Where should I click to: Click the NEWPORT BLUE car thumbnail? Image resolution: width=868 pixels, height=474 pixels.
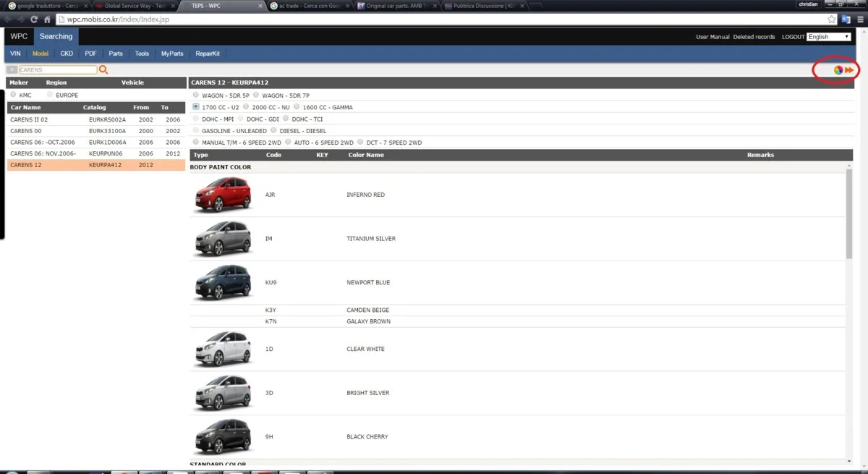pyautogui.click(x=223, y=282)
